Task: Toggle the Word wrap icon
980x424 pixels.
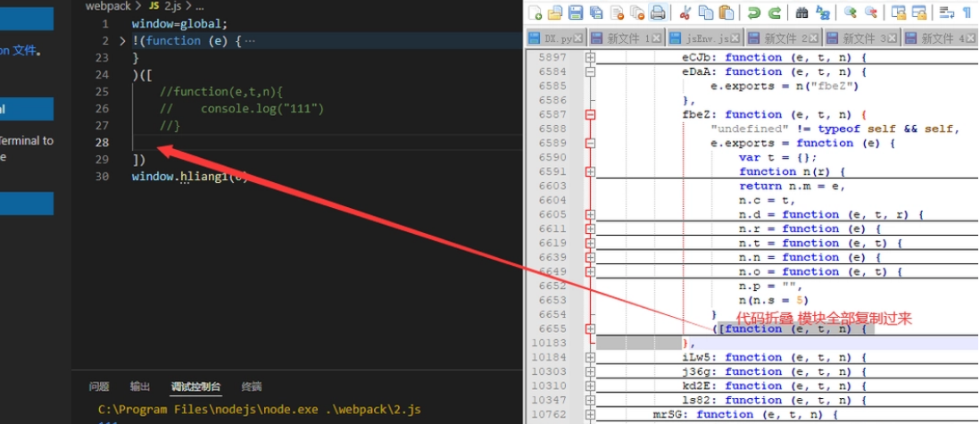Action: [x=946, y=12]
